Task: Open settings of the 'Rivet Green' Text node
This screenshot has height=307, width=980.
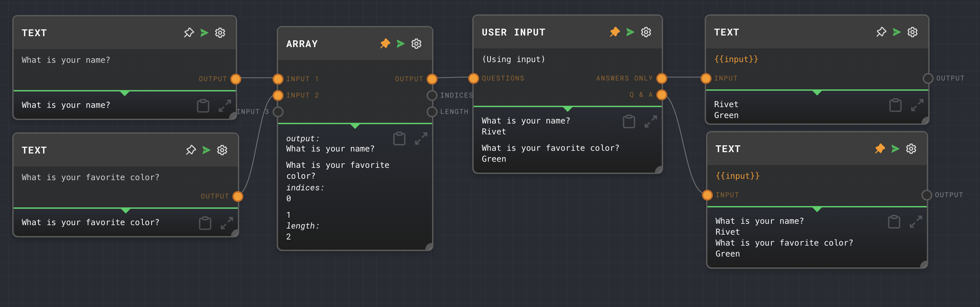Action: pos(912,32)
